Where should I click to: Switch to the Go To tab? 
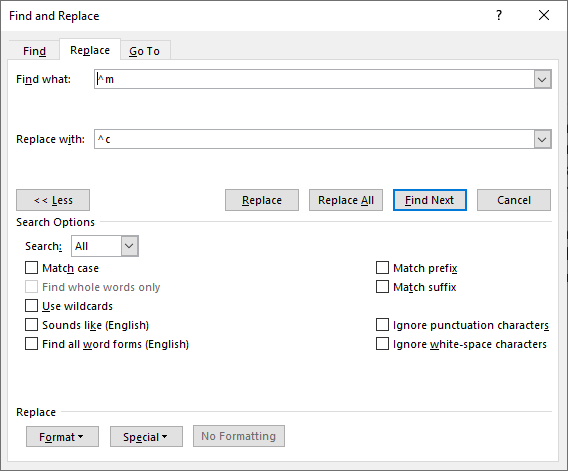tap(145, 51)
